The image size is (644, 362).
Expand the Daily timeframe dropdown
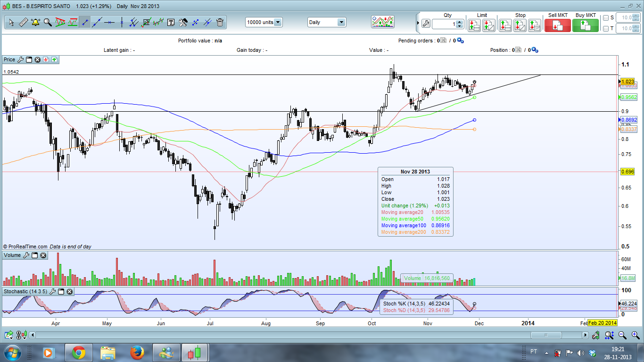click(x=340, y=22)
